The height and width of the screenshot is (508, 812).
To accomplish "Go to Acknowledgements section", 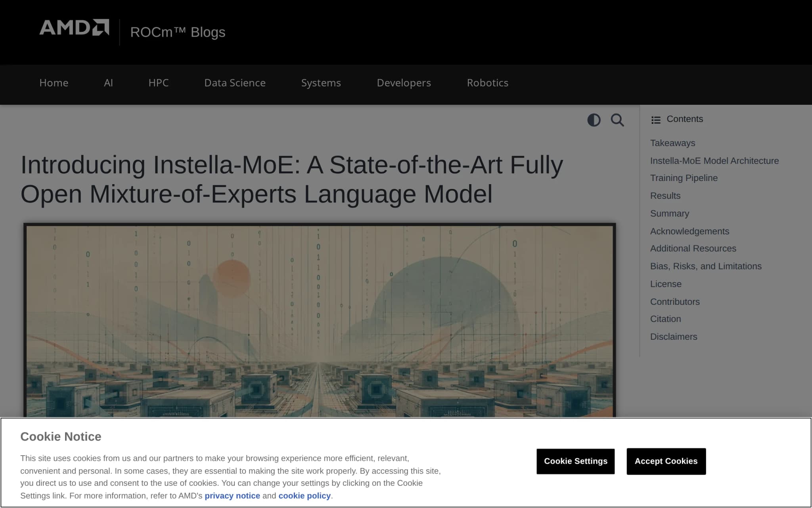I will coord(689,231).
